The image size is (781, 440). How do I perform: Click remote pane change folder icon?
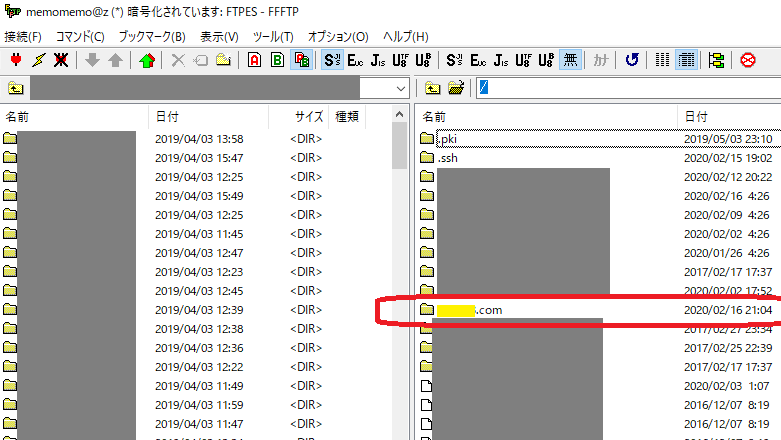tap(457, 88)
